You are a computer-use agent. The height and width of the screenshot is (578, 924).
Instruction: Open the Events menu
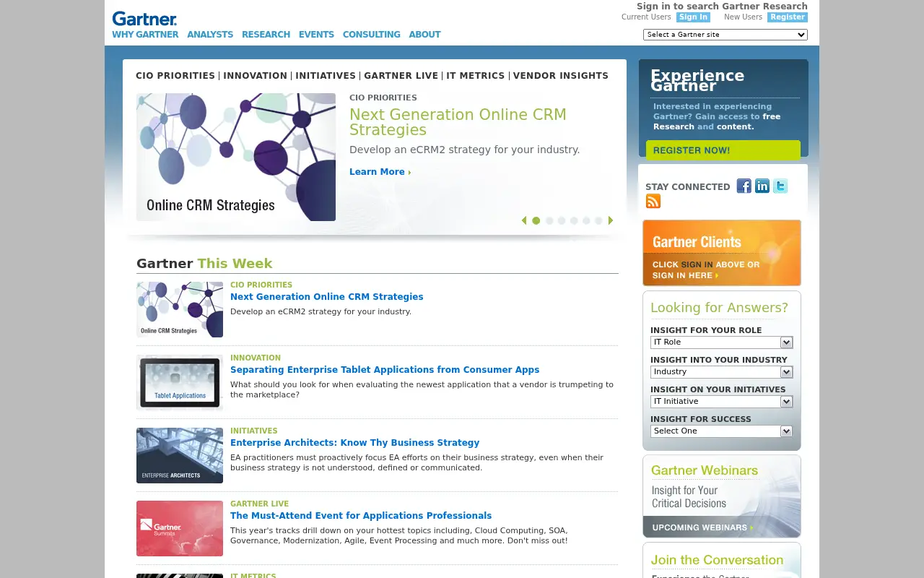point(316,35)
